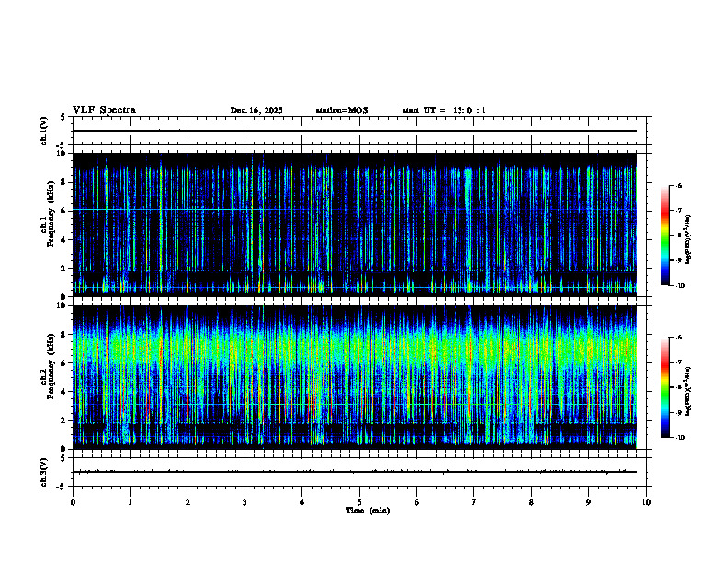Click time axis tick label "6"
728x563 pixels.
[x=416, y=502]
